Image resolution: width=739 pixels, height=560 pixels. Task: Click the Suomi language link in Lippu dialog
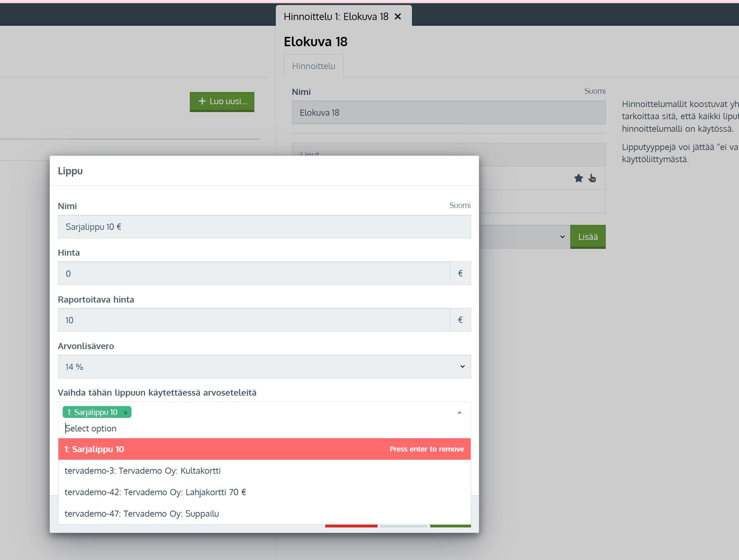460,205
